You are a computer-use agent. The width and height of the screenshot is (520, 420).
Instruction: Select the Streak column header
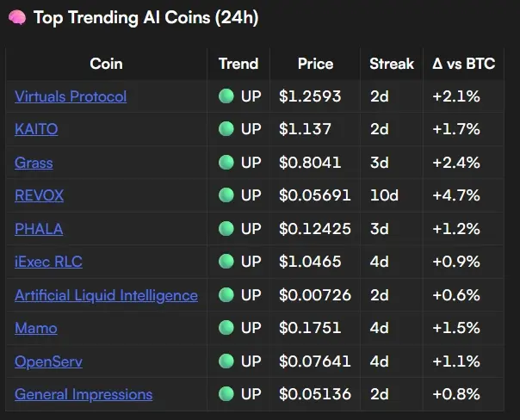point(392,64)
